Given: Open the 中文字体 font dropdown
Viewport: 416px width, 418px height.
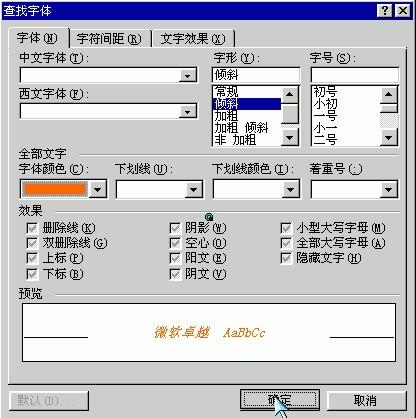Looking at the screenshot, I should click(188, 75).
